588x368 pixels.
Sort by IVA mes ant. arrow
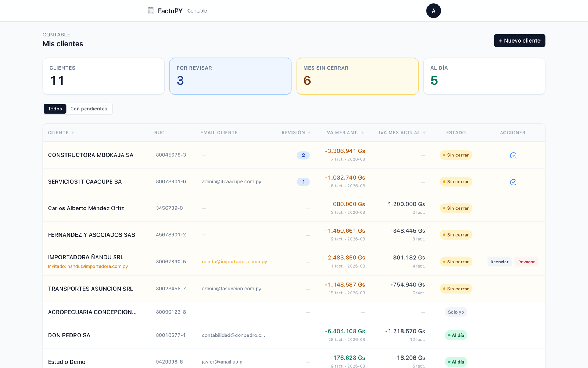click(363, 133)
